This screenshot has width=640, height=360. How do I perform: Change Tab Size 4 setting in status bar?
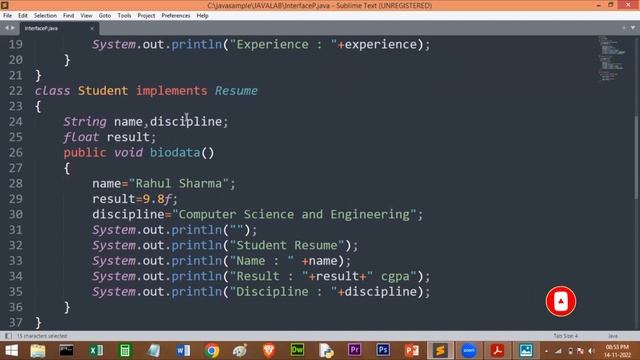pyautogui.click(x=565, y=336)
